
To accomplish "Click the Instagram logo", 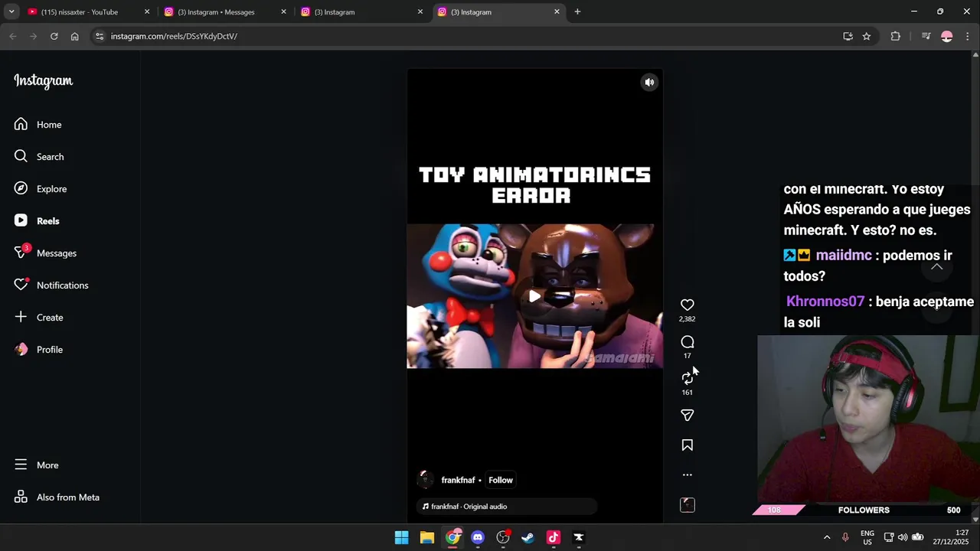I will 43,81.
